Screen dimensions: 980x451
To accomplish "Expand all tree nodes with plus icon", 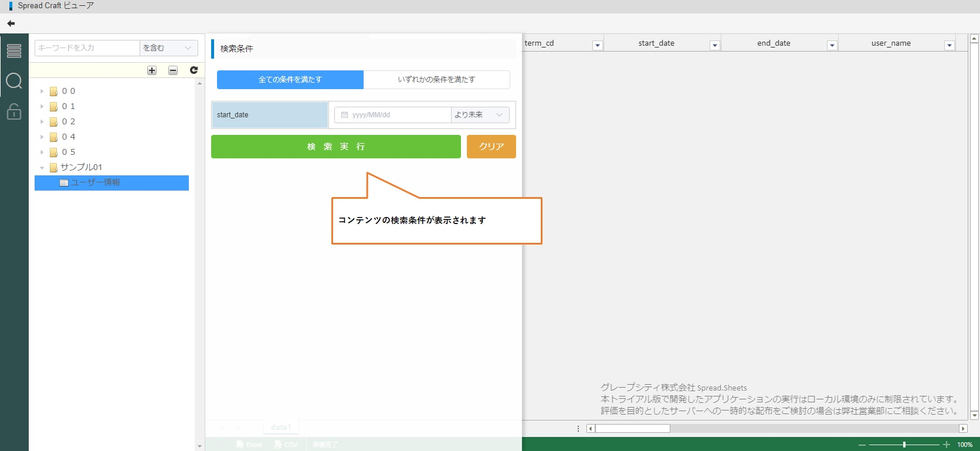I will 152,70.
